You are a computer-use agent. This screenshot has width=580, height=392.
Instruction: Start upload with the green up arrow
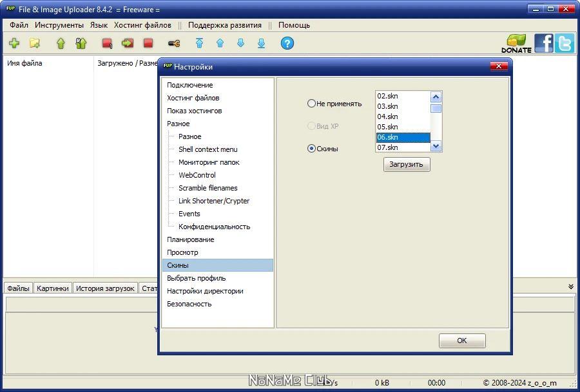(x=61, y=44)
